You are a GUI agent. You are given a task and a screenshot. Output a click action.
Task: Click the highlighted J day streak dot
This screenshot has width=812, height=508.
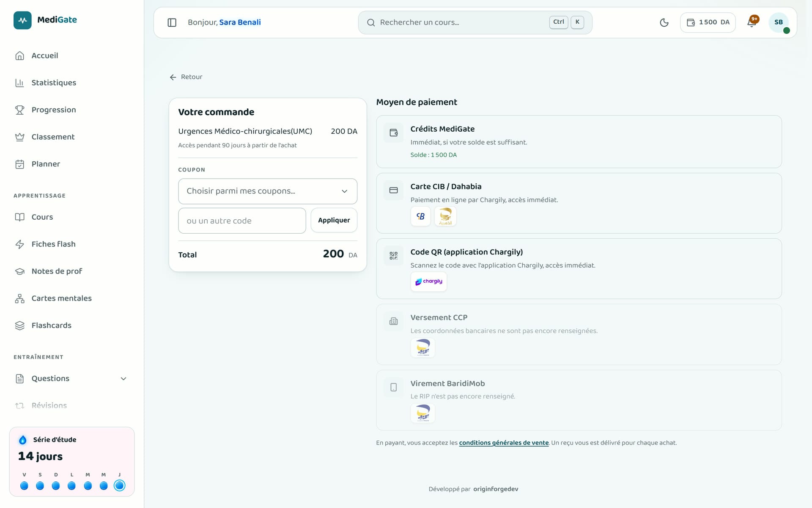[x=120, y=486]
